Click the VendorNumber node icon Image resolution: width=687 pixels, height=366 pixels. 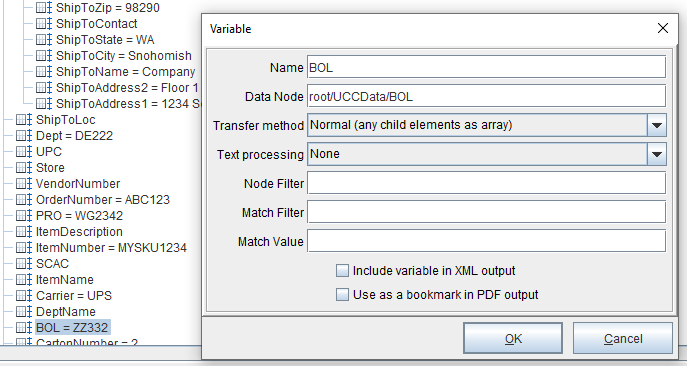[24, 184]
